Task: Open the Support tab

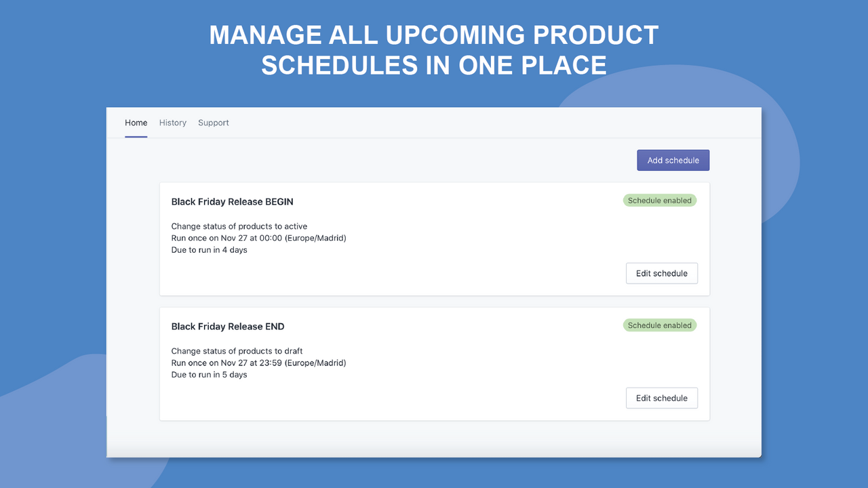Action: (x=213, y=123)
